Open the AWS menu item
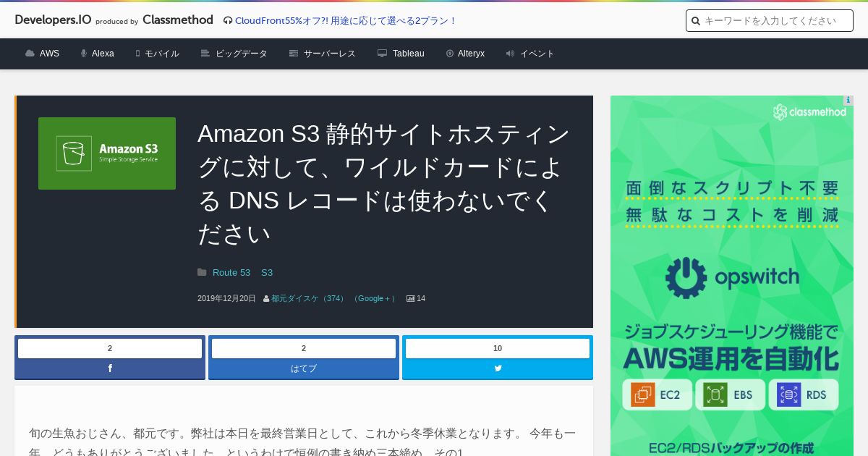Viewport: 868px width, 456px height. (49, 54)
